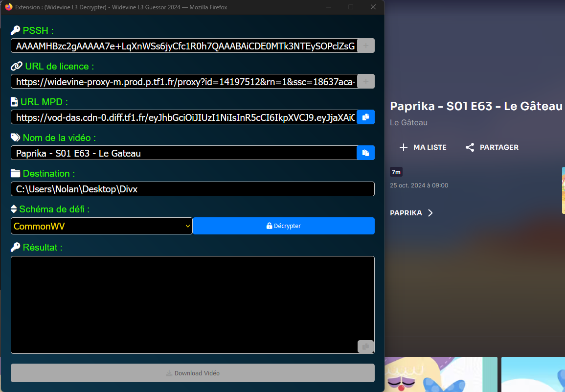Click inside the Résultat text area
The height and width of the screenshot is (392, 565).
(193, 305)
